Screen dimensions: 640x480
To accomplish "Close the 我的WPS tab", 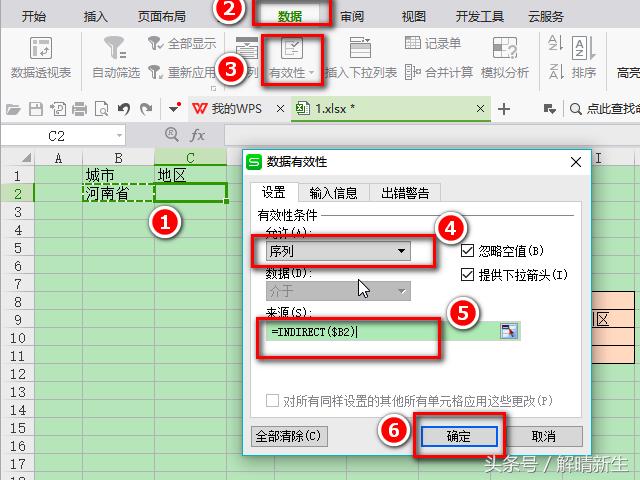I will coord(280,109).
